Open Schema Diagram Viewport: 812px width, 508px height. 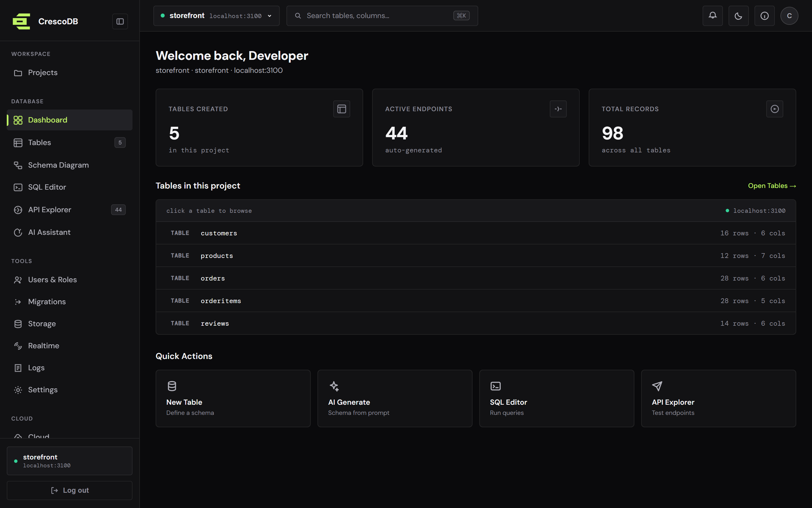pyautogui.click(x=69, y=165)
